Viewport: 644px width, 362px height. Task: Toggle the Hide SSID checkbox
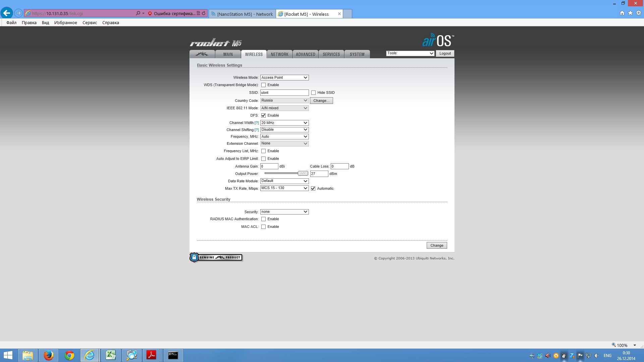[314, 93]
